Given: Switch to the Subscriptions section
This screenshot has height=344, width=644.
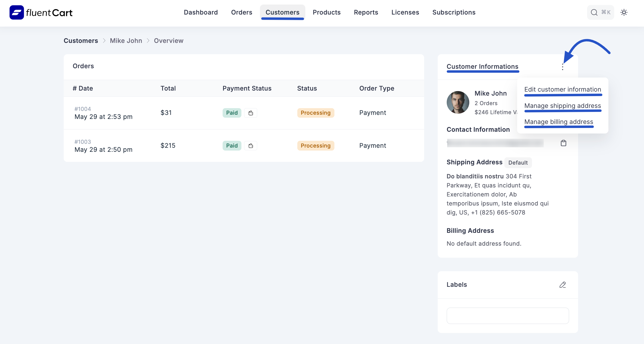Looking at the screenshot, I should [454, 12].
